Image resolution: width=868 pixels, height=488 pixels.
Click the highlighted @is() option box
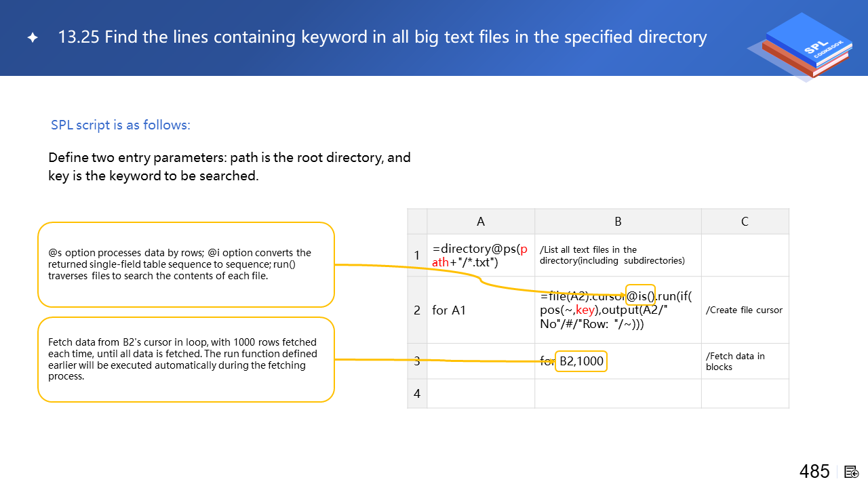pyautogui.click(x=640, y=296)
